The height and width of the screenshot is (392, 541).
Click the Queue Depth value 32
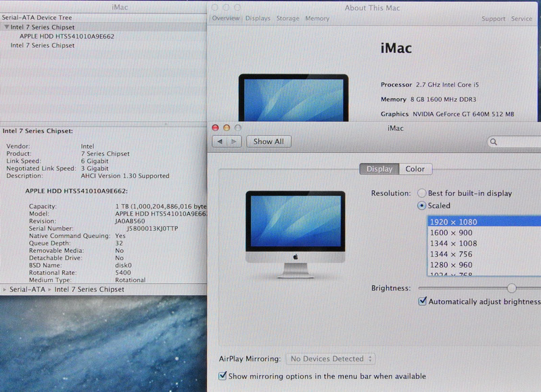point(119,243)
